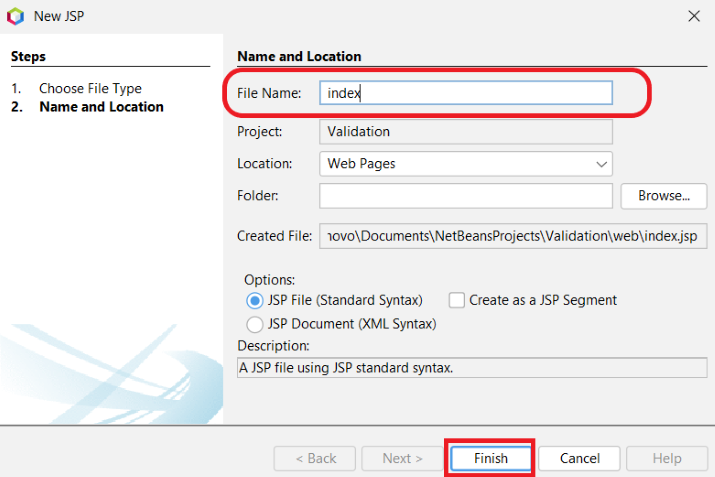Click the Project field showing Validation
Image resolution: width=715 pixels, height=477 pixels.
click(x=465, y=131)
